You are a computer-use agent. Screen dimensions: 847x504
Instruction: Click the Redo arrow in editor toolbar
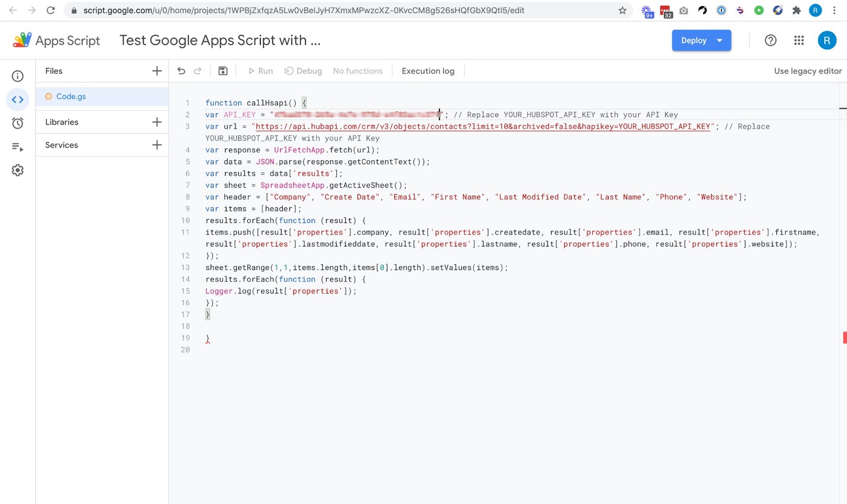[x=197, y=71]
